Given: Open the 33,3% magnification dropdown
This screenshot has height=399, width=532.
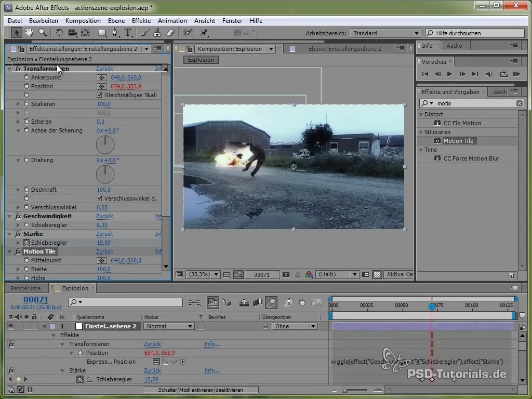Looking at the screenshot, I should tap(203, 274).
